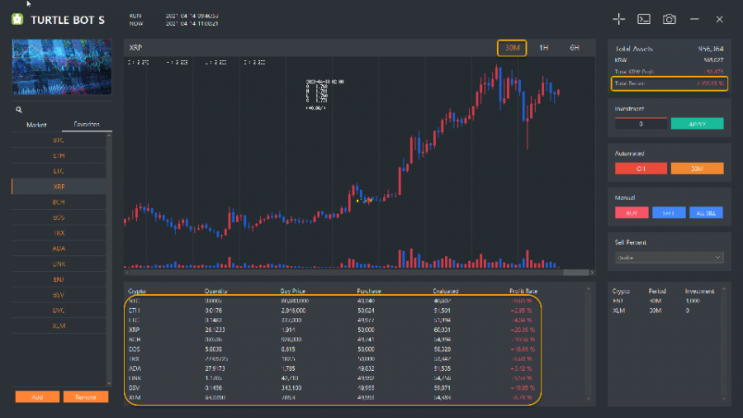The height and width of the screenshot is (418, 743).
Task: Click the XRP row in holdings table
Action: (x=333, y=330)
